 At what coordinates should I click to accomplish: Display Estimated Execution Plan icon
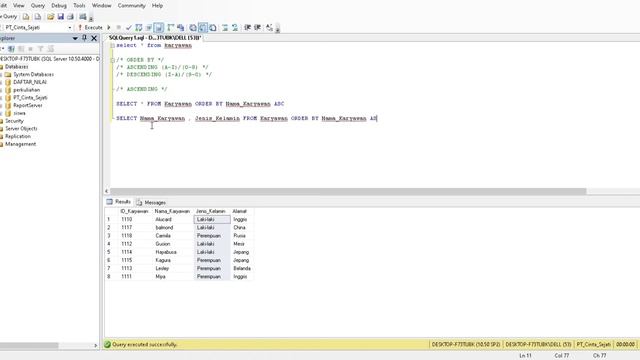pyautogui.click(x=139, y=27)
